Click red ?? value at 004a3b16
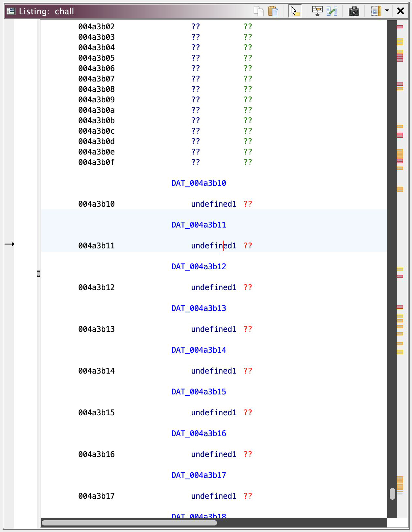Image resolution: width=412 pixels, height=532 pixels. pyautogui.click(x=248, y=454)
